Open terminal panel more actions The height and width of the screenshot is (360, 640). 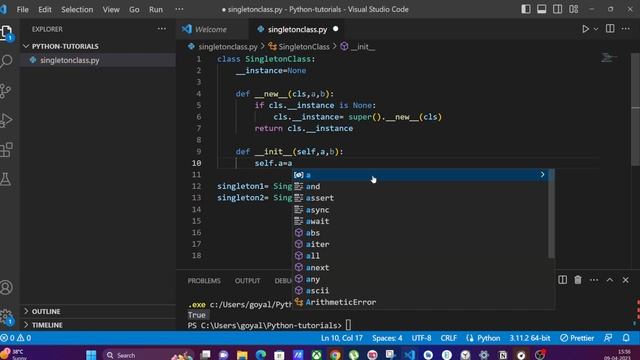(594, 280)
